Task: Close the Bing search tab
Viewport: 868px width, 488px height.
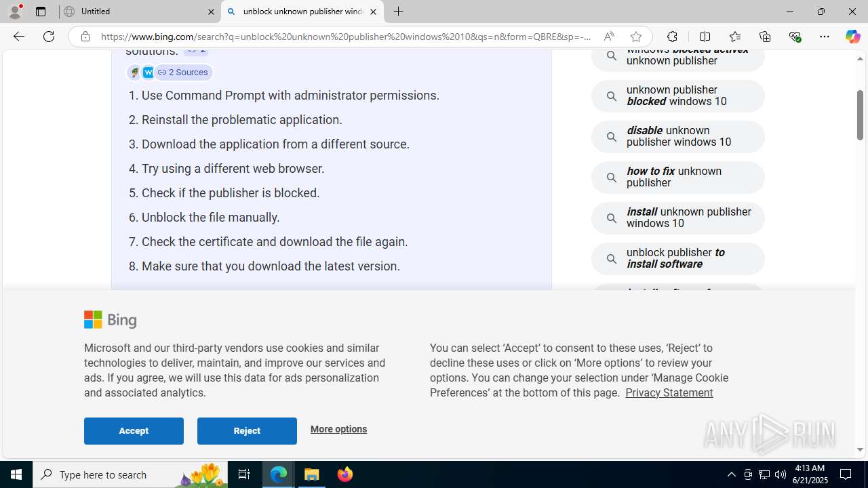Action: pos(373,12)
